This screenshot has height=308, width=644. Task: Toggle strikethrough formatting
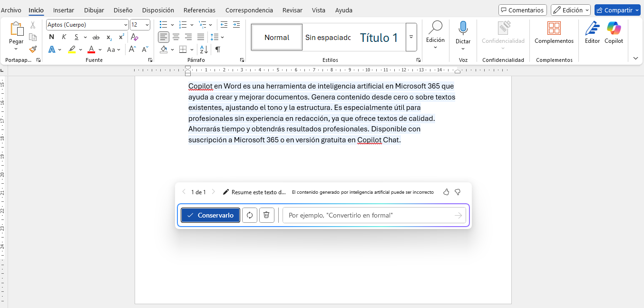click(x=96, y=37)
